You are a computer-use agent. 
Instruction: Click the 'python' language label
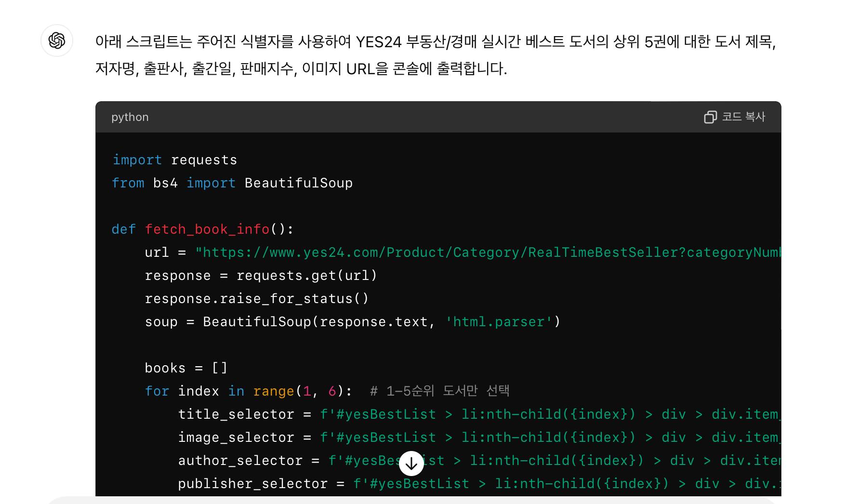(130, 117)
